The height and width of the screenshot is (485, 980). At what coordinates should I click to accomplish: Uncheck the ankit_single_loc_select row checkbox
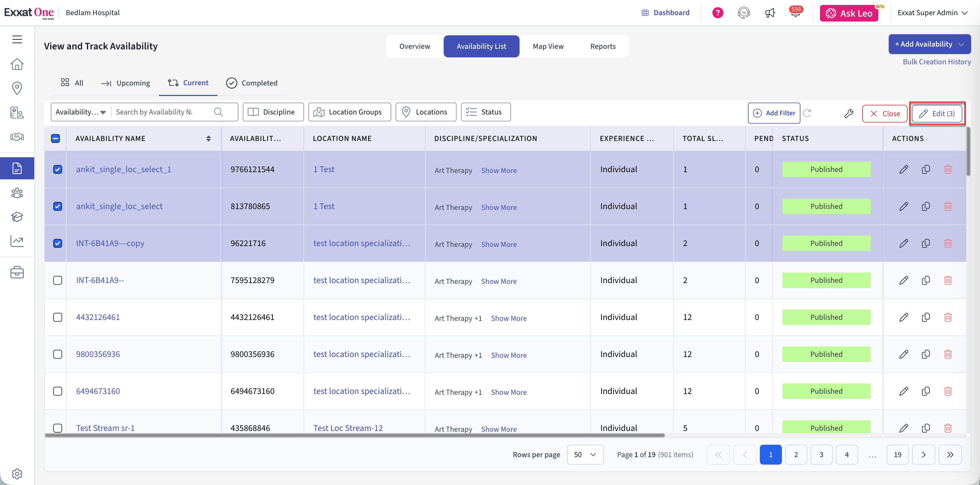[57, 206]
